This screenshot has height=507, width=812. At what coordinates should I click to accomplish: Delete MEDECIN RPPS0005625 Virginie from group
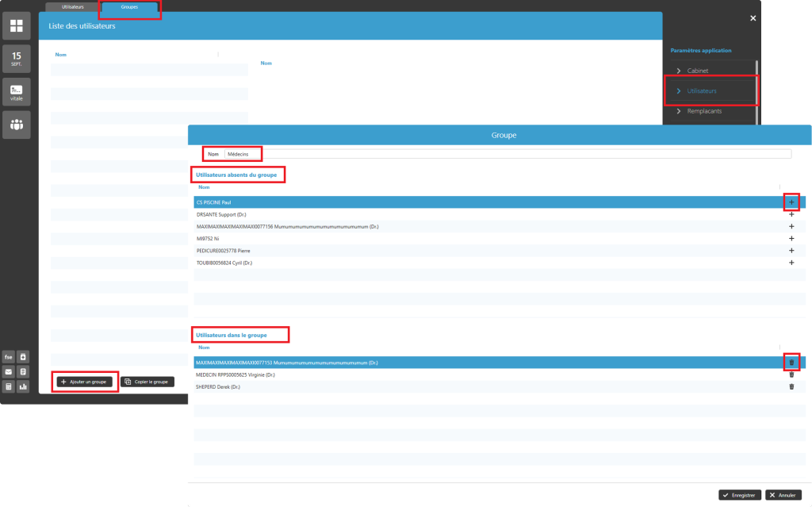pos(791,374)
